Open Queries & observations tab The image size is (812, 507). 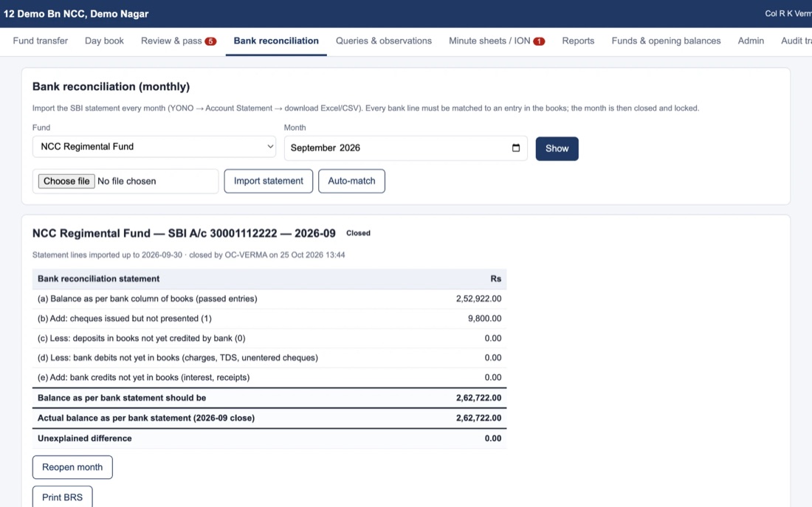(384, 41)
